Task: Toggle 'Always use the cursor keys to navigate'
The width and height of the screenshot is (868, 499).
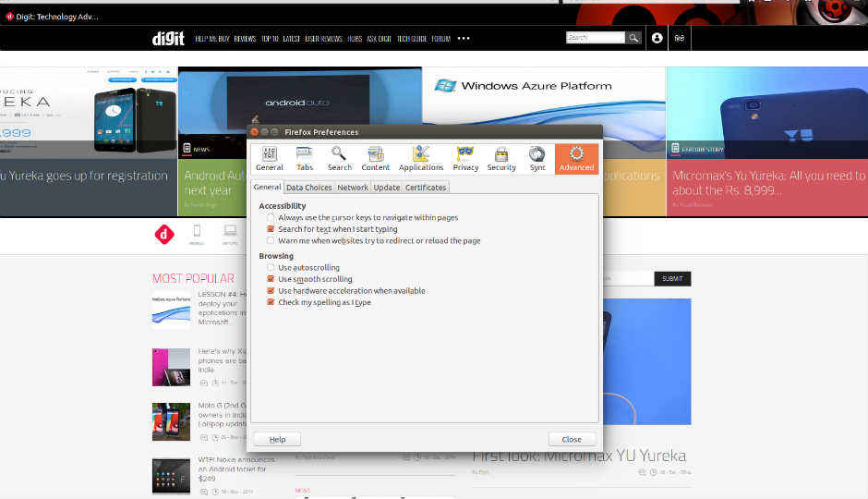Action: point(271,218)
